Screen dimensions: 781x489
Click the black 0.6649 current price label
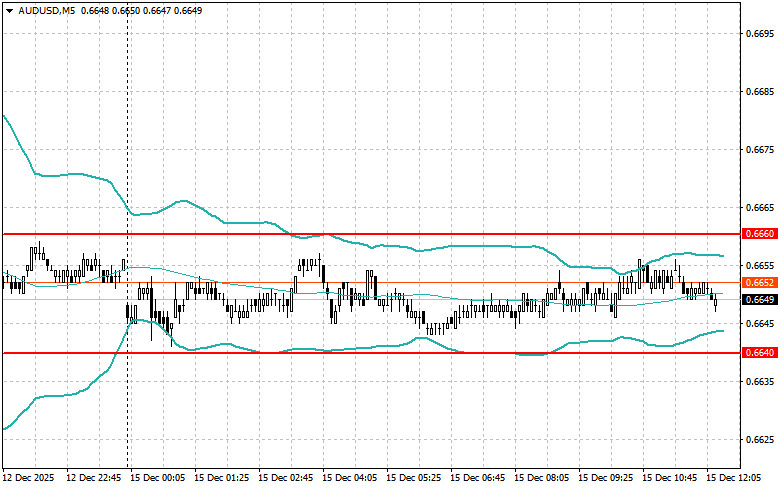pos(760,300)
